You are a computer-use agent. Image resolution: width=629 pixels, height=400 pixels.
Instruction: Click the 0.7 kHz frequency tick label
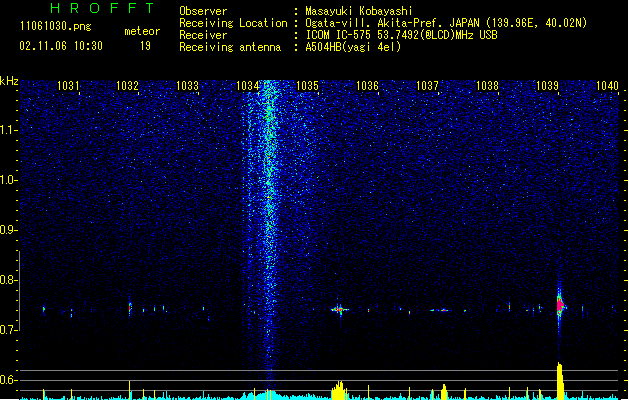tap(9, 330)
